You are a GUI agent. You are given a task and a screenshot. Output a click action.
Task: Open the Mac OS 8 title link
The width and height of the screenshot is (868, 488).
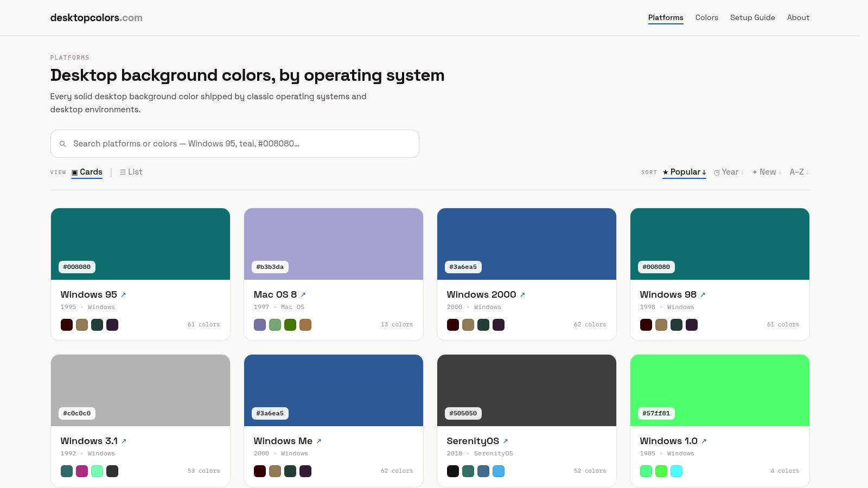pos(275,294)
